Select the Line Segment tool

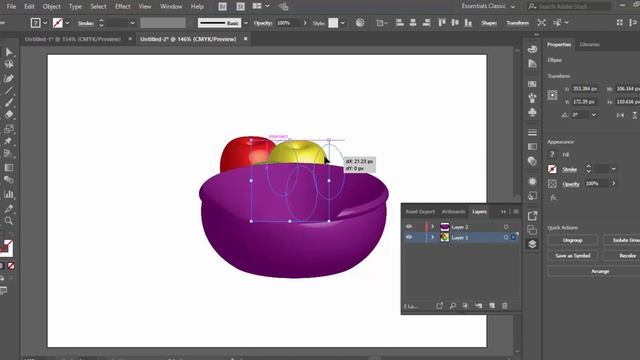[9, 90]
